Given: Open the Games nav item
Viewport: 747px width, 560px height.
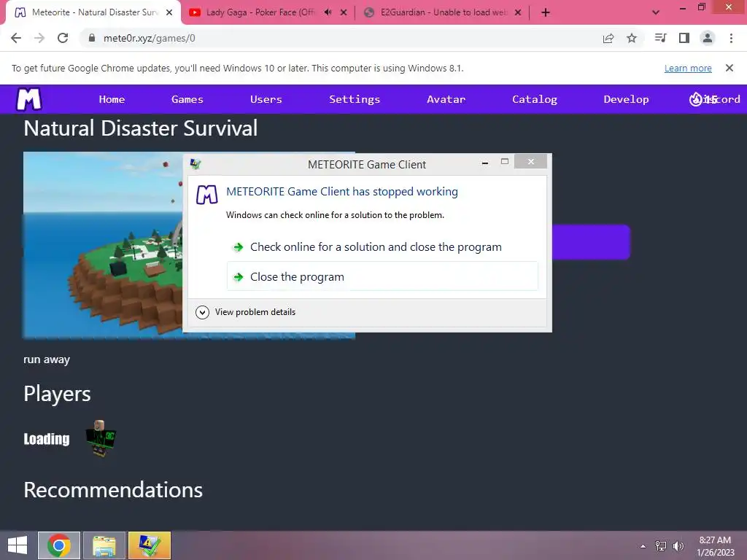Looking at the screenshot, I should pyautogui.click(x=187, y=99).
